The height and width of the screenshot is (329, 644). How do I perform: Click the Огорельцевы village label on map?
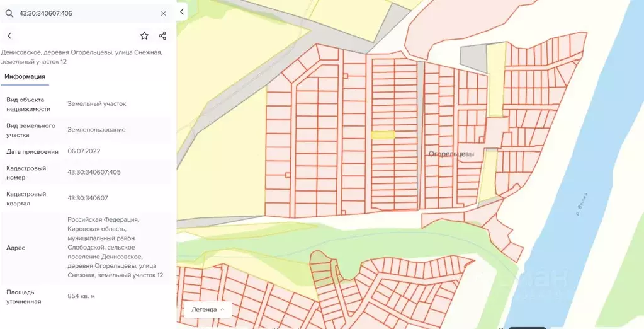[451, 154]
